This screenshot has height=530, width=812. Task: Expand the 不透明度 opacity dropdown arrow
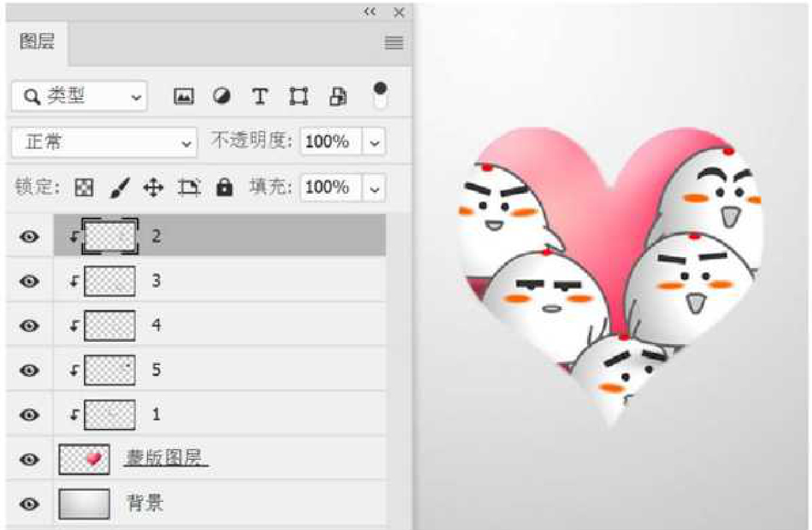coord(374,143)
